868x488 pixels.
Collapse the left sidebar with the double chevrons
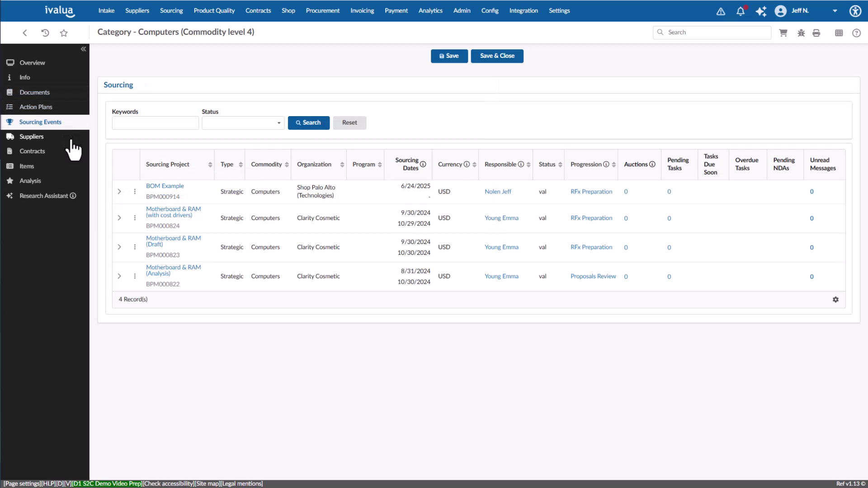83,49
